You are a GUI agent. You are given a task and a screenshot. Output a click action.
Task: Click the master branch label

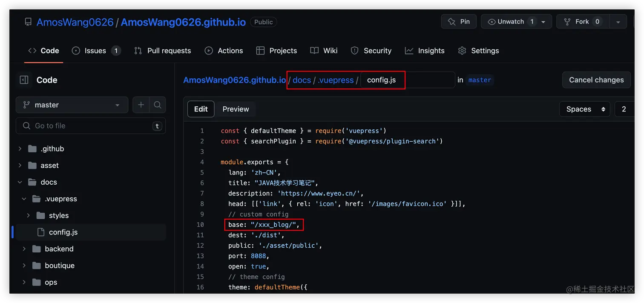click(480, 80)
